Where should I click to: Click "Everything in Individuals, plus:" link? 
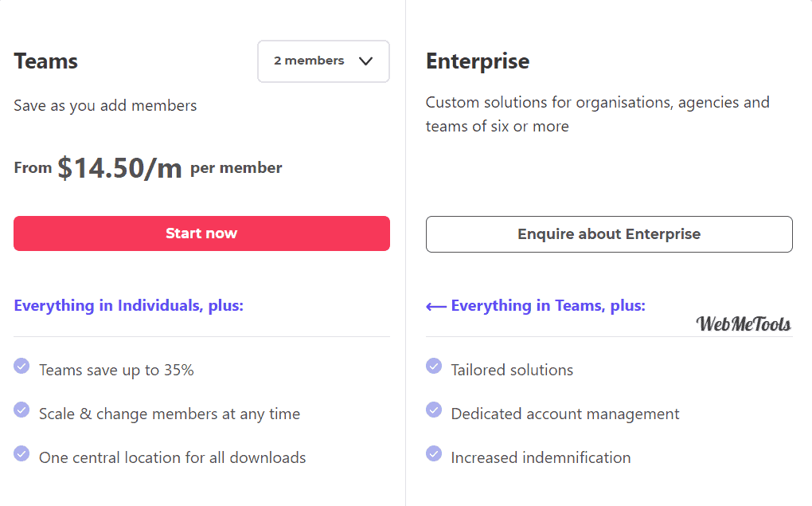point(129,305)
